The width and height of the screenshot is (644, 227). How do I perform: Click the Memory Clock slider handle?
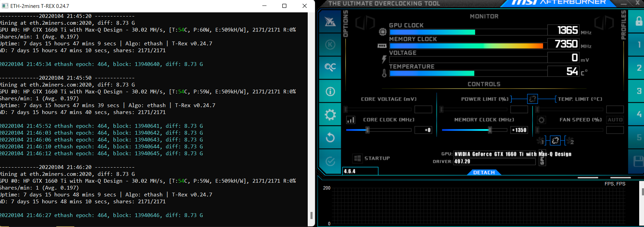click(490, 130)
